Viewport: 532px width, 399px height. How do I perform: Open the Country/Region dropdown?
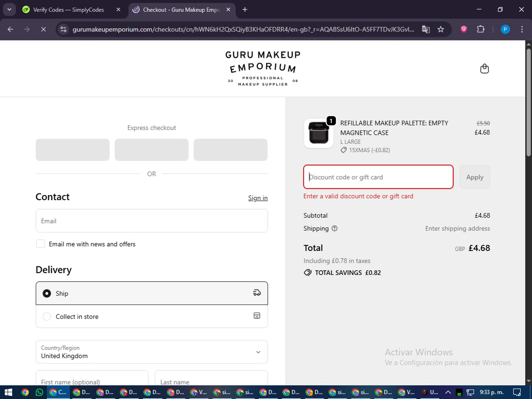point(152,352)
